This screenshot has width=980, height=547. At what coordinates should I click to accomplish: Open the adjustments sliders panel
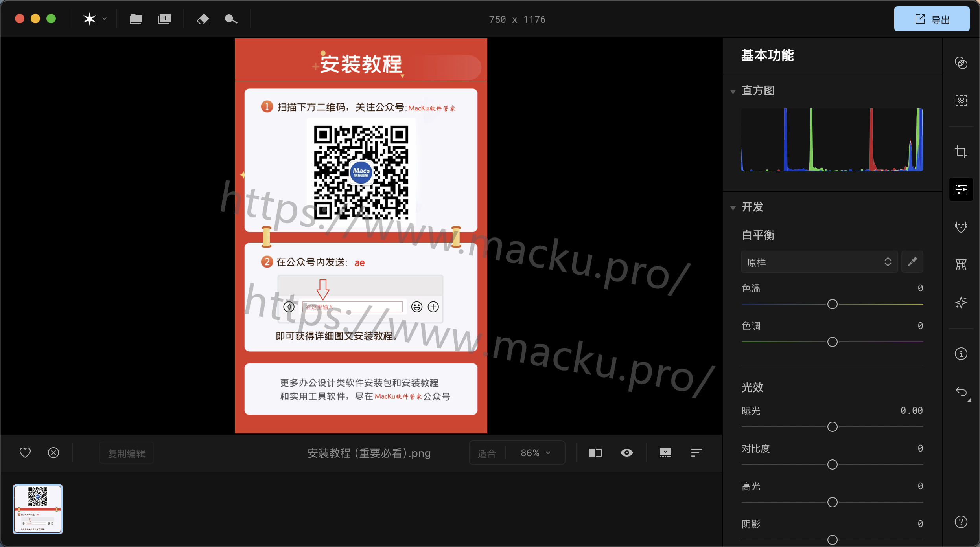pos(961,189)
